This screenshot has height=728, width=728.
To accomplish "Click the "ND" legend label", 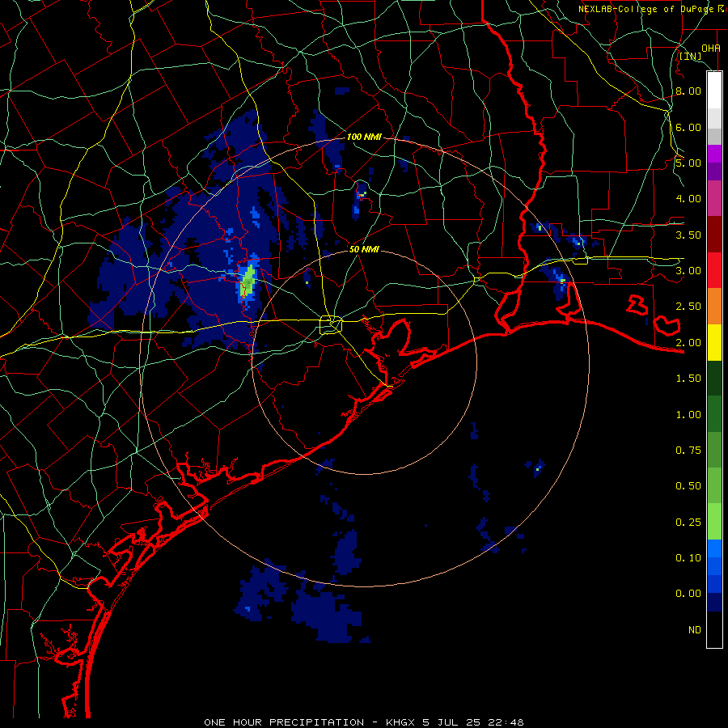I will tap(695, 630).
